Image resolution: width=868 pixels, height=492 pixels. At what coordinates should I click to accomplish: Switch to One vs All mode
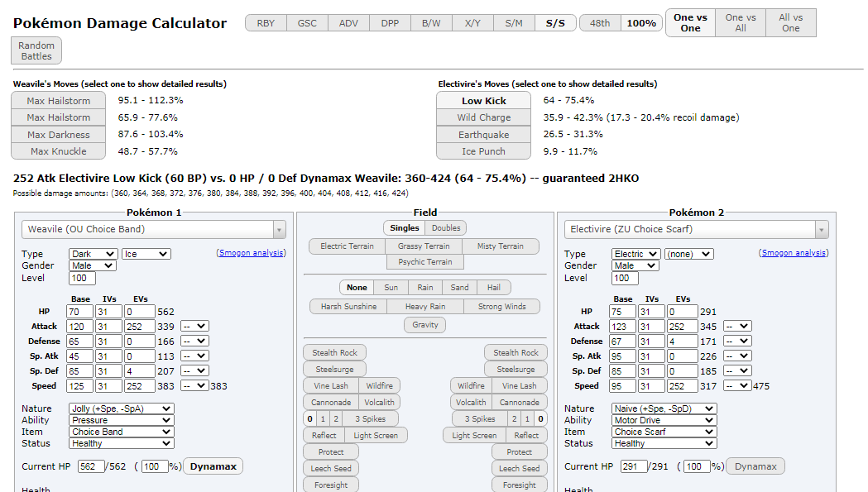click(741, 22)
